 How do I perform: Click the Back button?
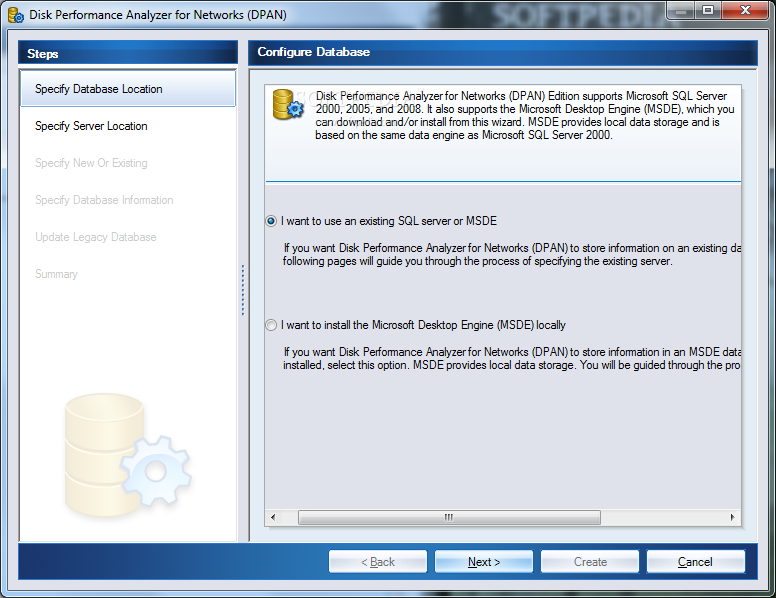378,562
